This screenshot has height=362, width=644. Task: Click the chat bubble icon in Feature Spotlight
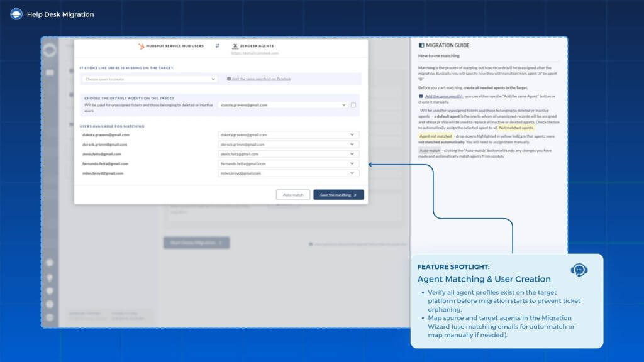tap(579, 270)
